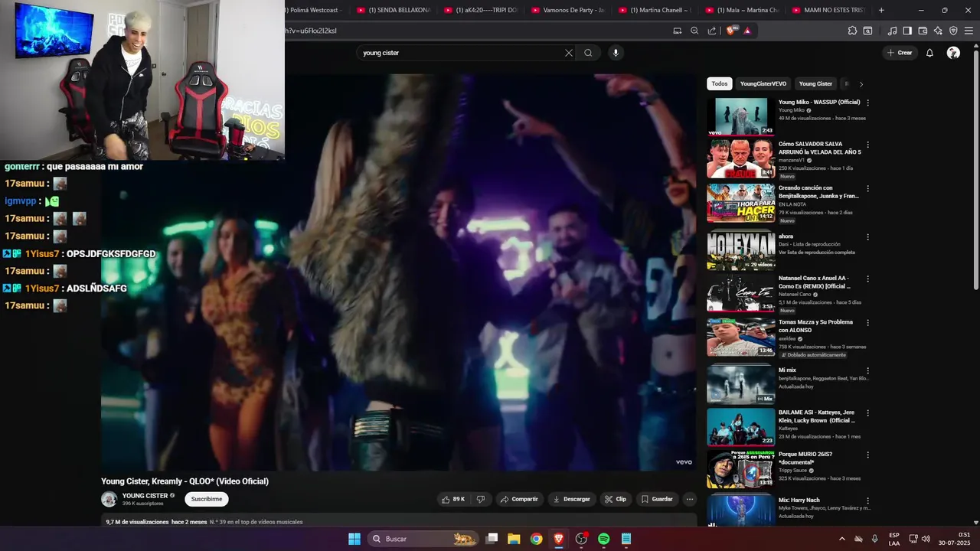Open the Brave Leo AI sparkle icon
The height and width of the screenshot is (551, 980).
click(x=938, y=31)
